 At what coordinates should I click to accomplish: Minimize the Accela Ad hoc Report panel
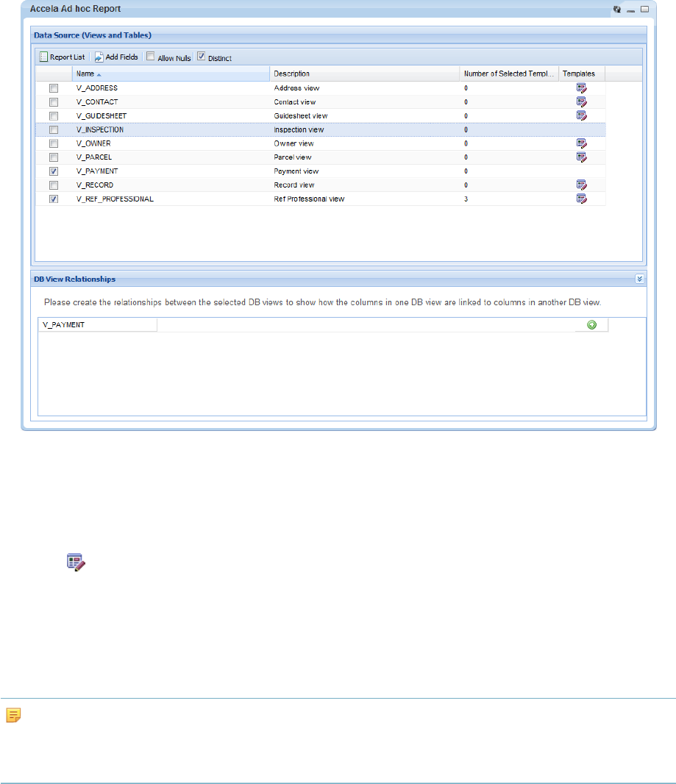tap(631, 10)
